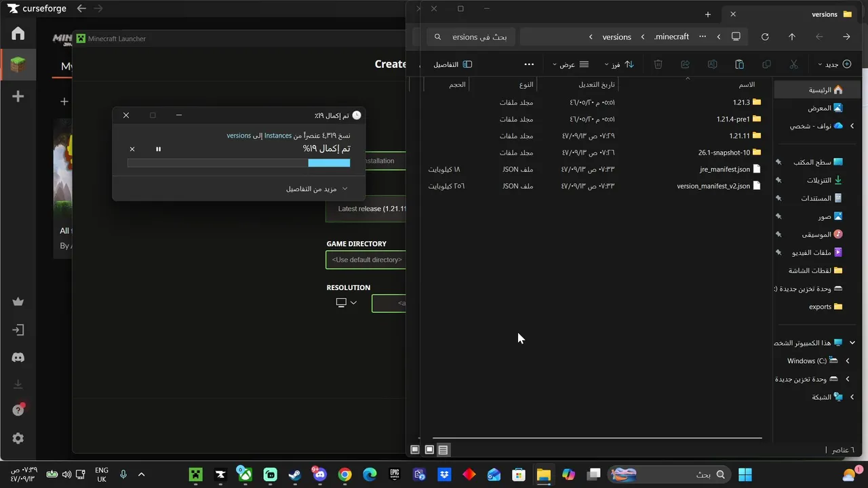Screen dimensions: 868x488
Task: Open the versions link in copy dialog
Action: point(239,136)
